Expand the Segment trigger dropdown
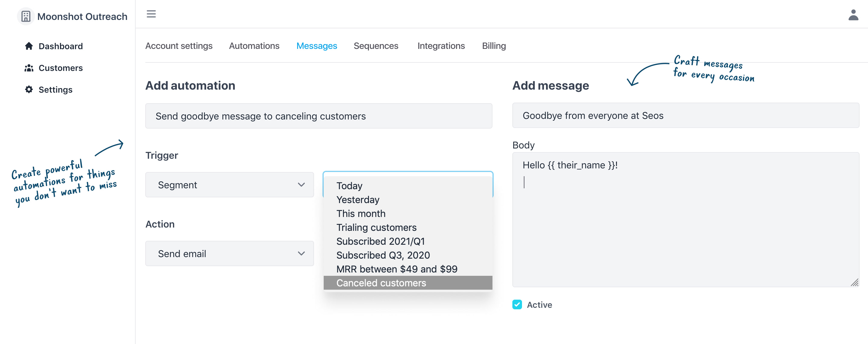868x344 pixels. pyautogui.click(x=229, y=185)
